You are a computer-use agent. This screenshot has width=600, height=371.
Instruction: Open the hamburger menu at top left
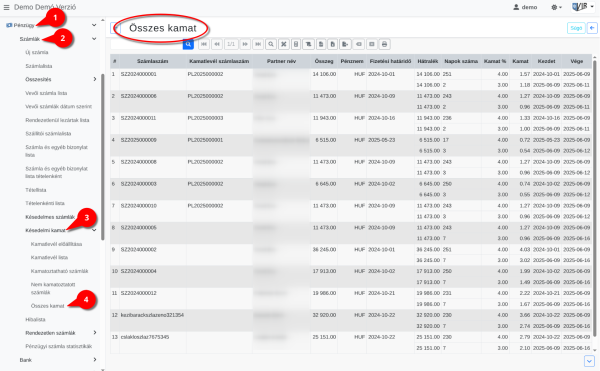(x=7, y=7)
